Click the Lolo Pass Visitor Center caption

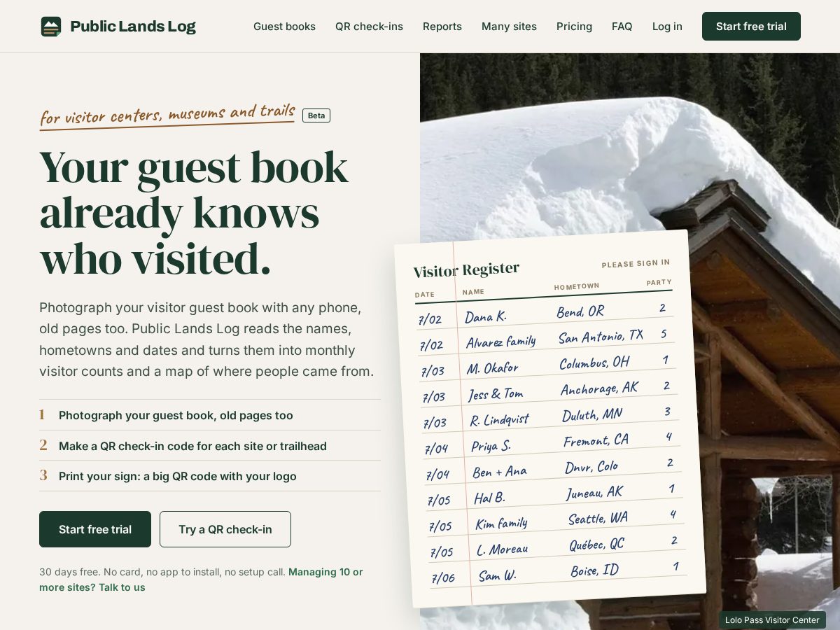pyautogui.click(x=772, y=620)
